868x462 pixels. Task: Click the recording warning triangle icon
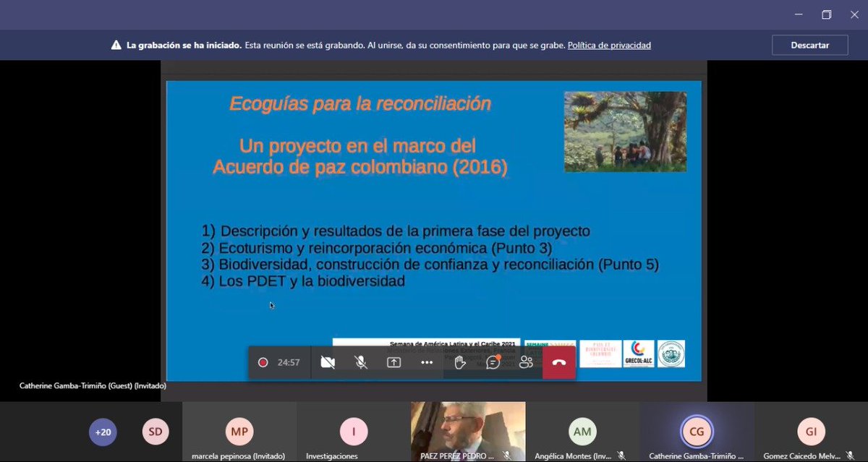116,45
